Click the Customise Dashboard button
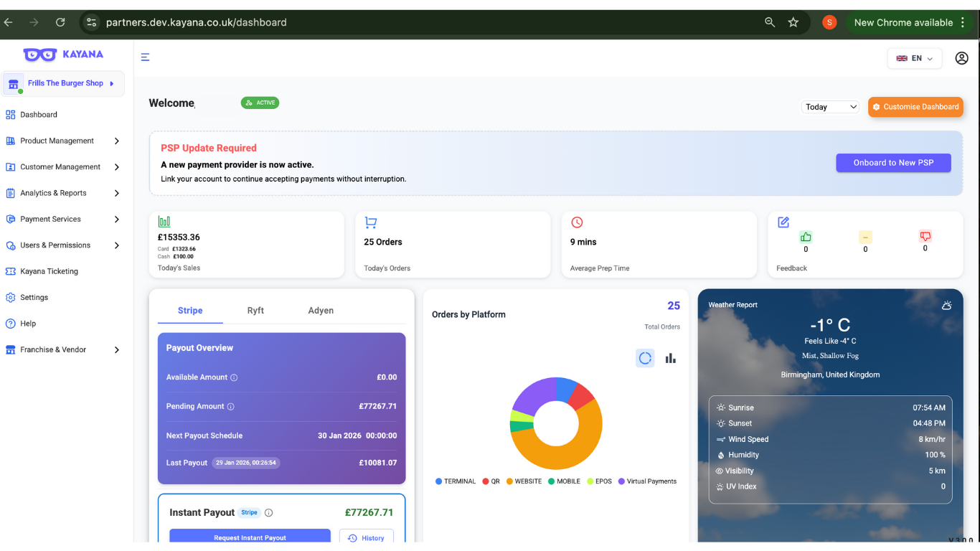 (915, 107)
